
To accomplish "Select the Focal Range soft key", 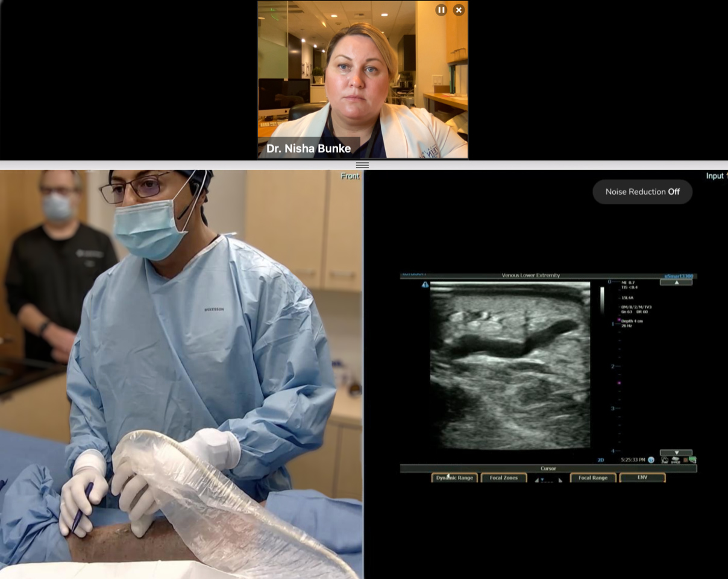I will tap(593, 478).
